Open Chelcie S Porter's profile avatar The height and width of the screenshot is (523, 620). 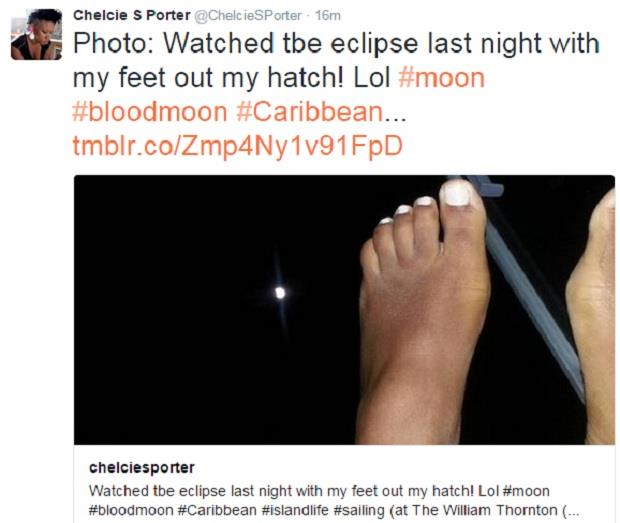[36, 34]
